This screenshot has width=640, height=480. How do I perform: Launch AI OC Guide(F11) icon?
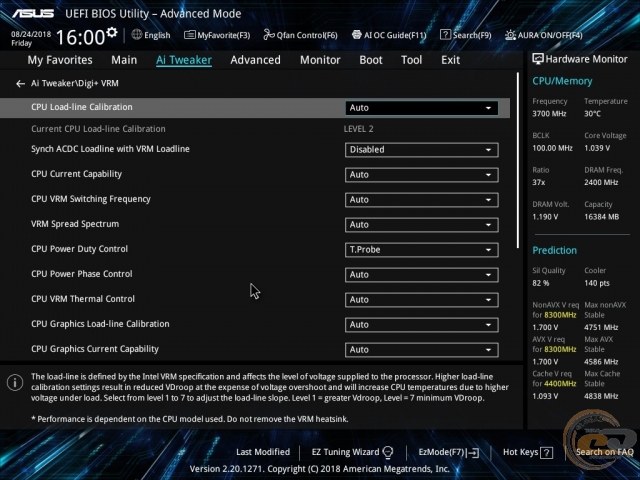click(x=357, y=35)
